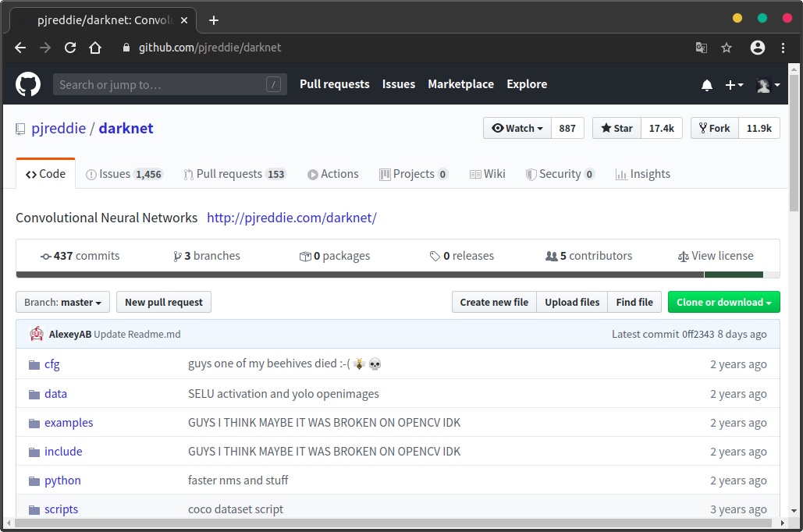Open the examples folder
The image size is (803, 532).
[x=69, y=423]
